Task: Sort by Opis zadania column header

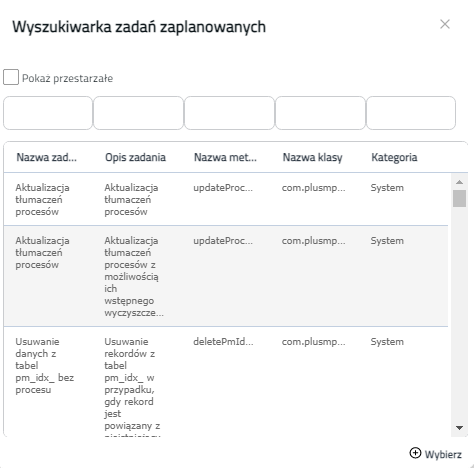Action: 135,157
